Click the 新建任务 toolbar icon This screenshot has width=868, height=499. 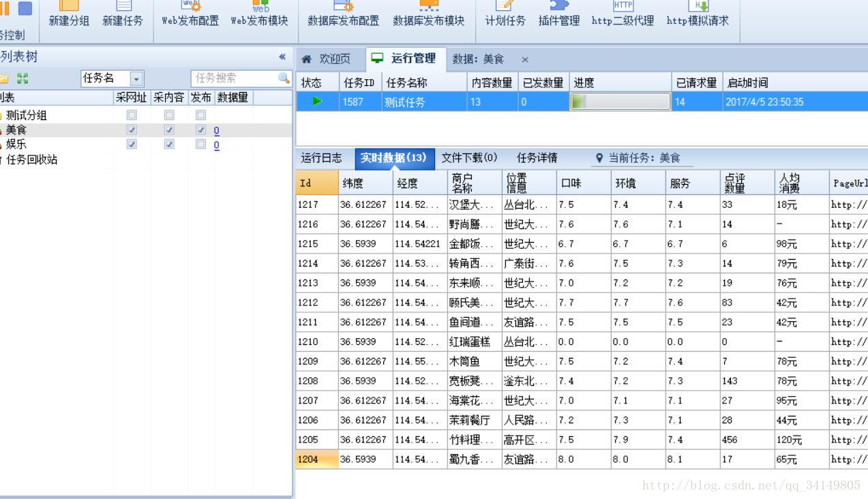123,5
